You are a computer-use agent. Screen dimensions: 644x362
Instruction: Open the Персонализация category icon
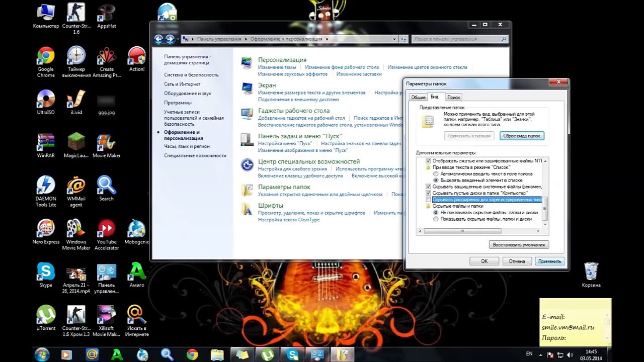[247, 63]
